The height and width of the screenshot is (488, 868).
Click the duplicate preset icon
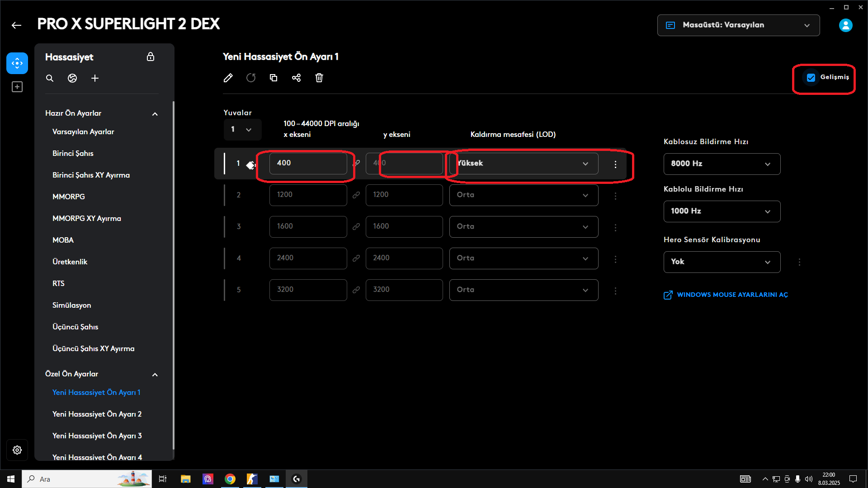pos(274,78)
